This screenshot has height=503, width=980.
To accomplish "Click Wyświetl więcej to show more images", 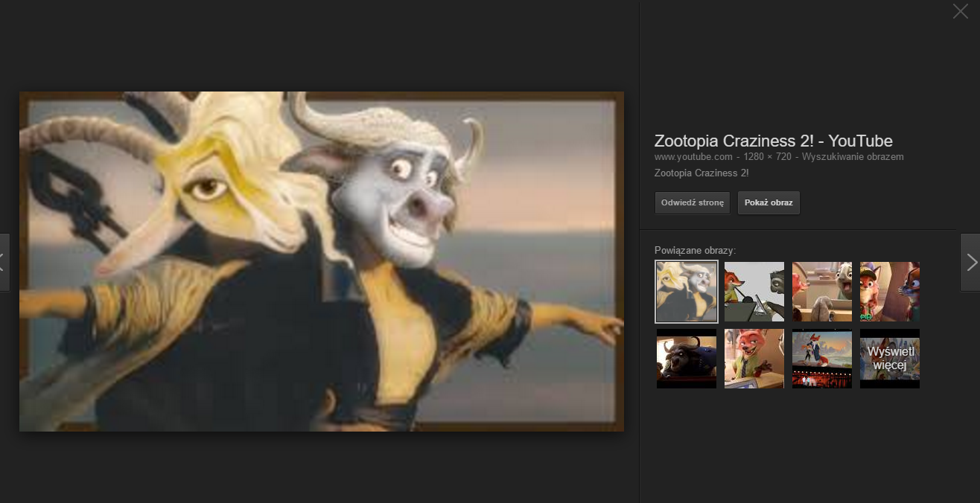I will 890,359.
